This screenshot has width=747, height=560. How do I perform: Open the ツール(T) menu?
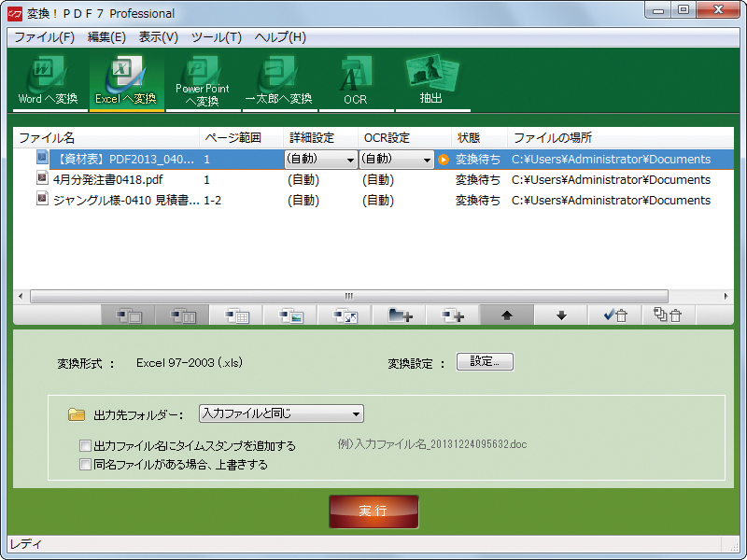point(217,37)
